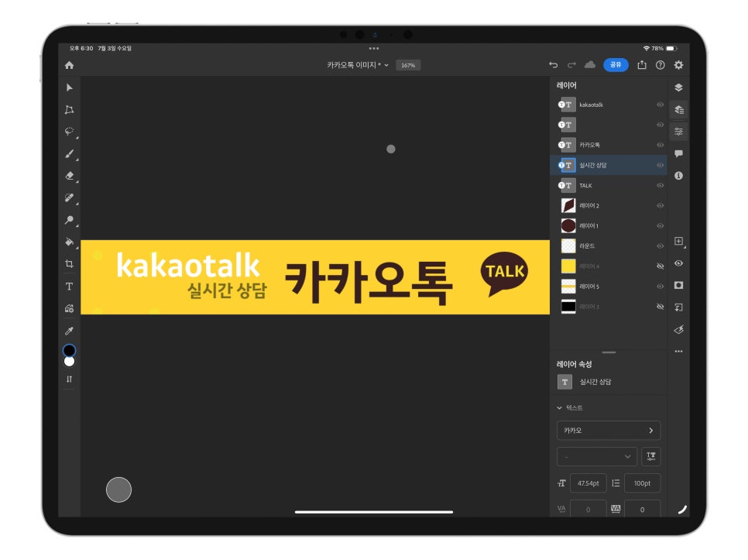The height and width of the screenshot is (560, 748).
Task: Open the export share icon
Action: [x=642, y=65]
